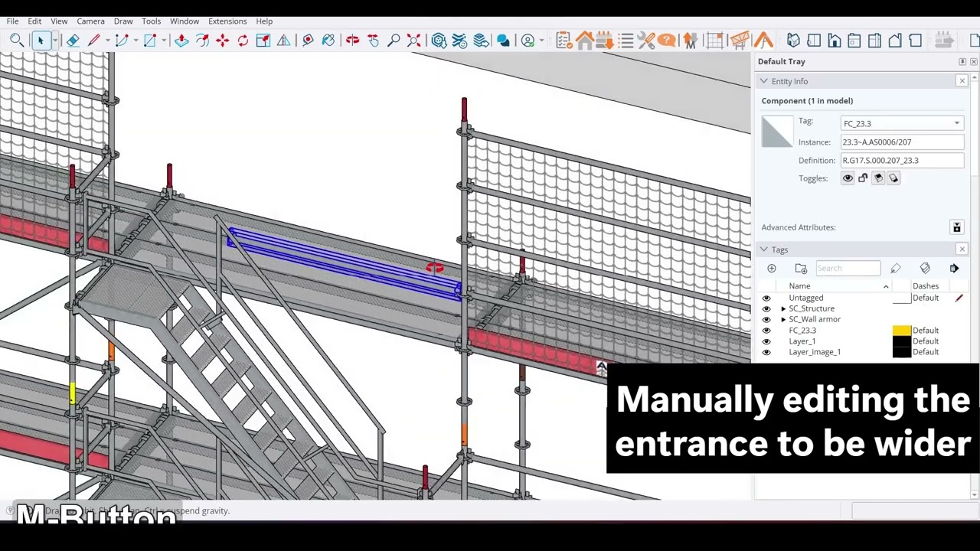Viewport: 980px width, 551px height.
Task: Click the Zoom Extents tool
Action: 413,41
